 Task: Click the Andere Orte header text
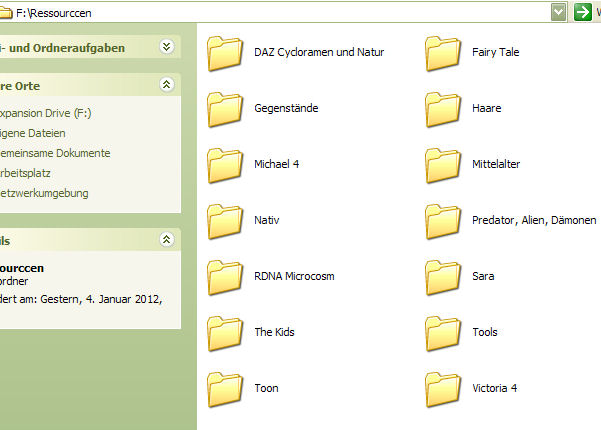tap(20, 86)
